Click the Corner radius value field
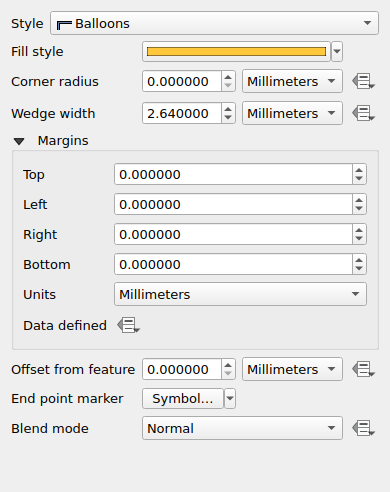Screen dimensions: 390x492 [182, 81]
